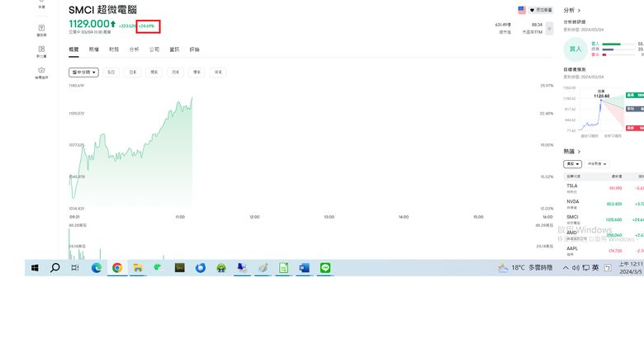This screenshot has width=644, height=362.
Task: Show hidden system tray icons
Action: pyautogui.click(x=566, y=268)
